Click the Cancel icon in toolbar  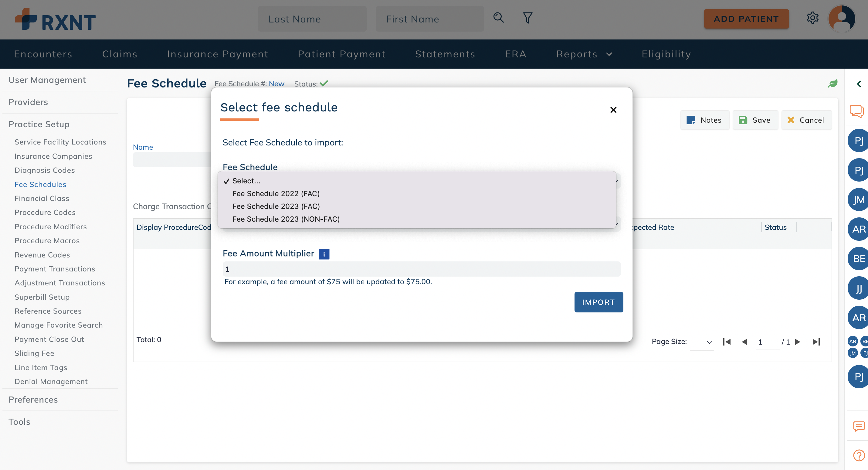791,120
